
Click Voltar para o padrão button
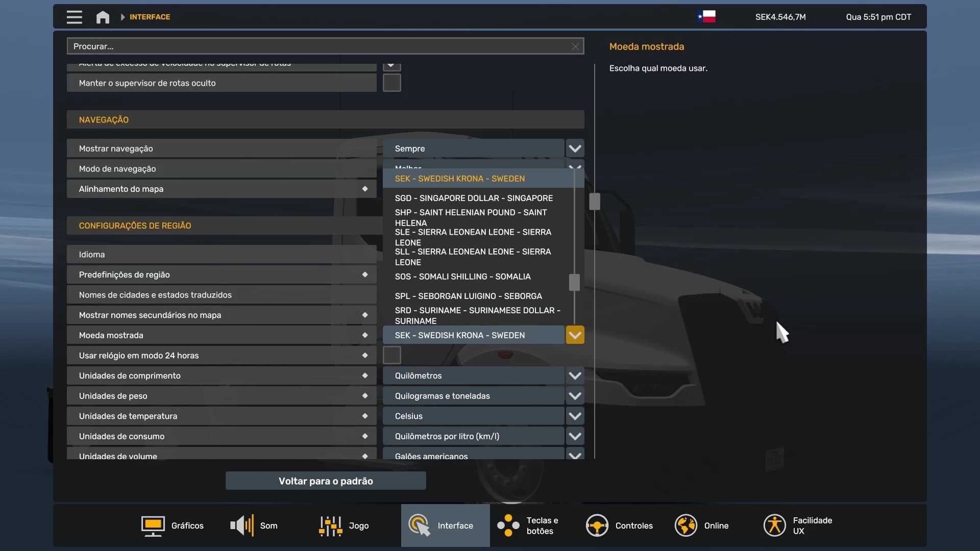[326, 481]
